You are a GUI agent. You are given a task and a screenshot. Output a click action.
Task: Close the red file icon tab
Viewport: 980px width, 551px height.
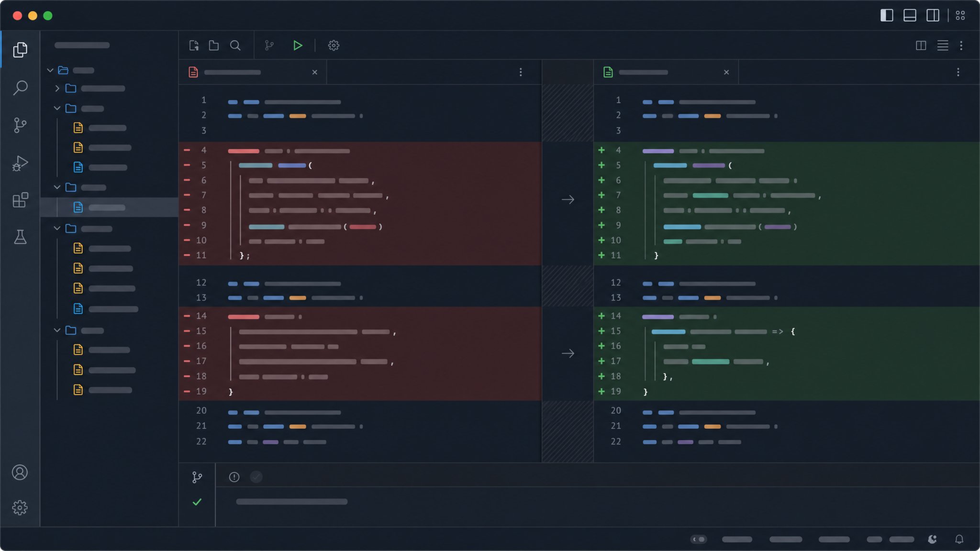[x=315, y=72]
